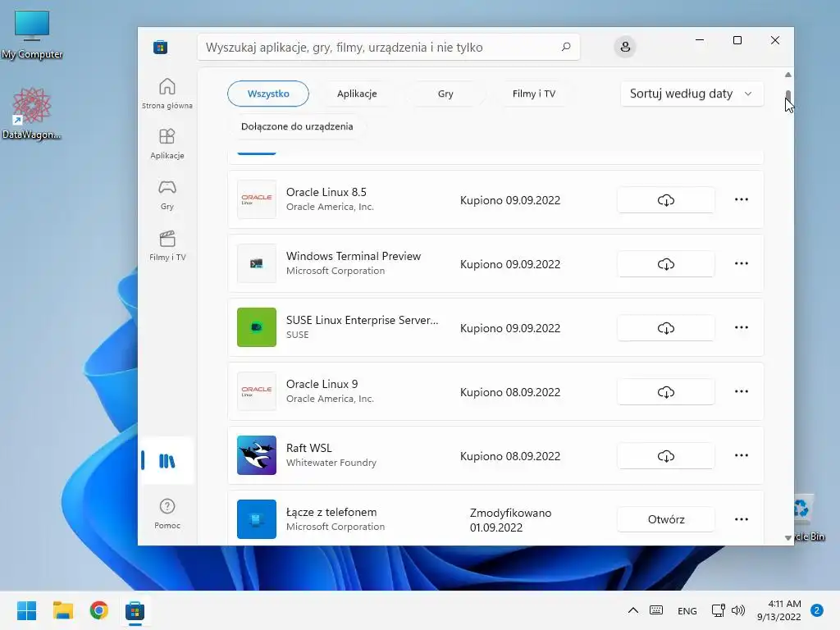Image resolution: width=840 pixels, height=630 pixels.
Task: Open the Library icon in the sidebar
Action: point(167,461)
